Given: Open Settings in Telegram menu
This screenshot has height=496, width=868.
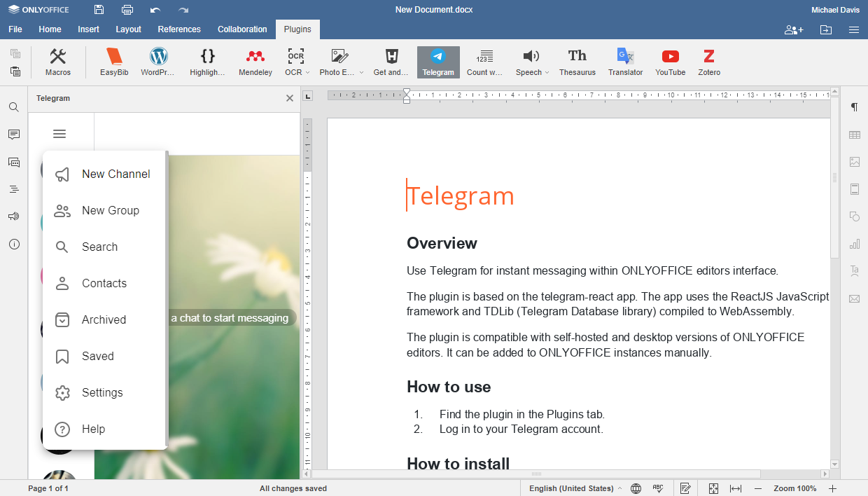Looking at the screenshot, I should [x=104, y=392].
